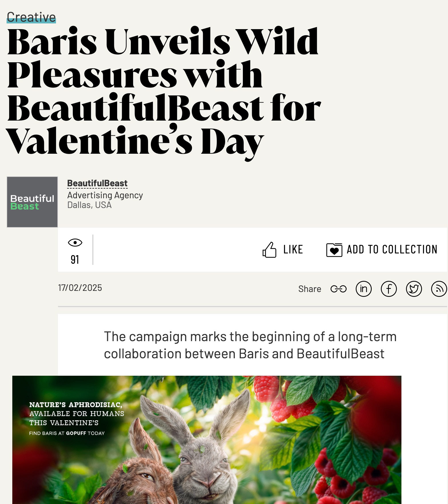The image size is (448, 504).
Task: Click the eye views icon
Action: (x=75, y=243)
